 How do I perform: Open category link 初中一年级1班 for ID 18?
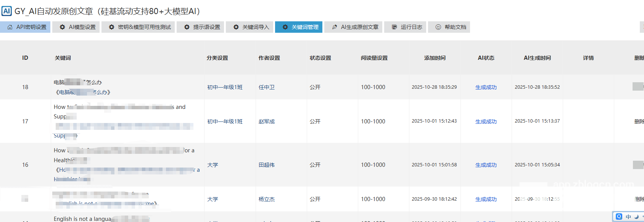coord(225,87)
